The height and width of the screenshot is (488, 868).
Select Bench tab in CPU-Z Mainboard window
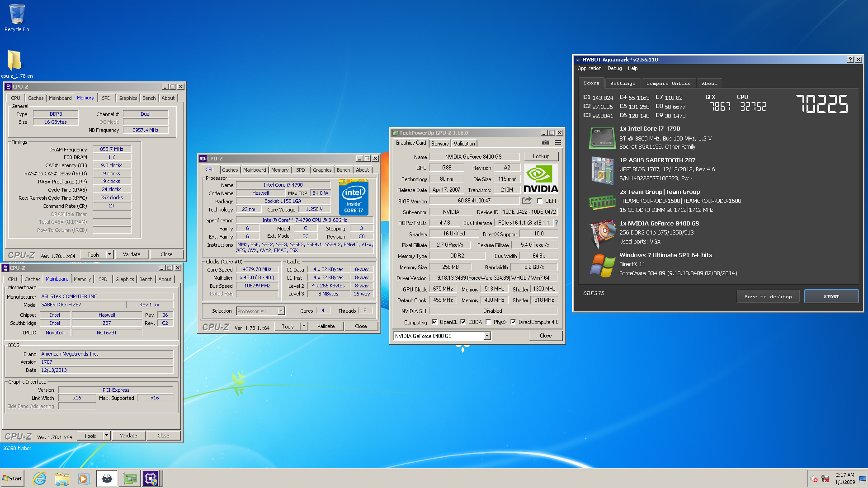[x=146, y=279]
